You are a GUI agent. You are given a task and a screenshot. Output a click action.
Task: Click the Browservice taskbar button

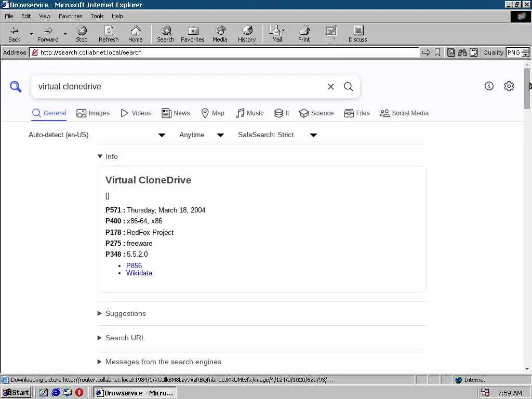tap(135, 393)
